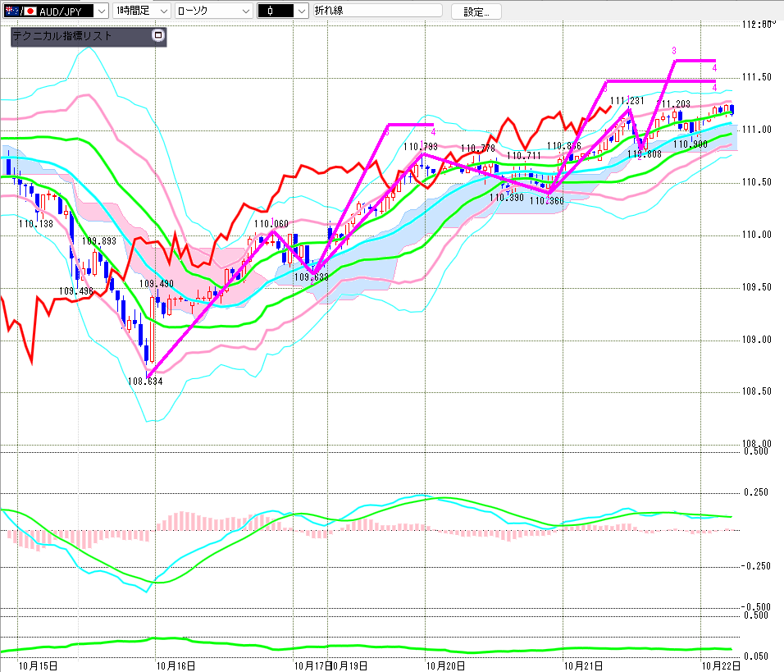
Task: Click the 110.060 price label
Action: coord(271,224)
